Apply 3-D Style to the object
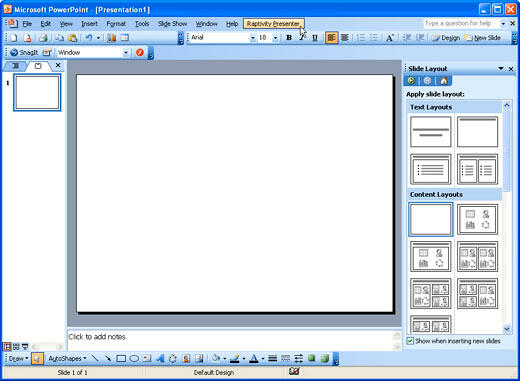 [x=324, y=359]
